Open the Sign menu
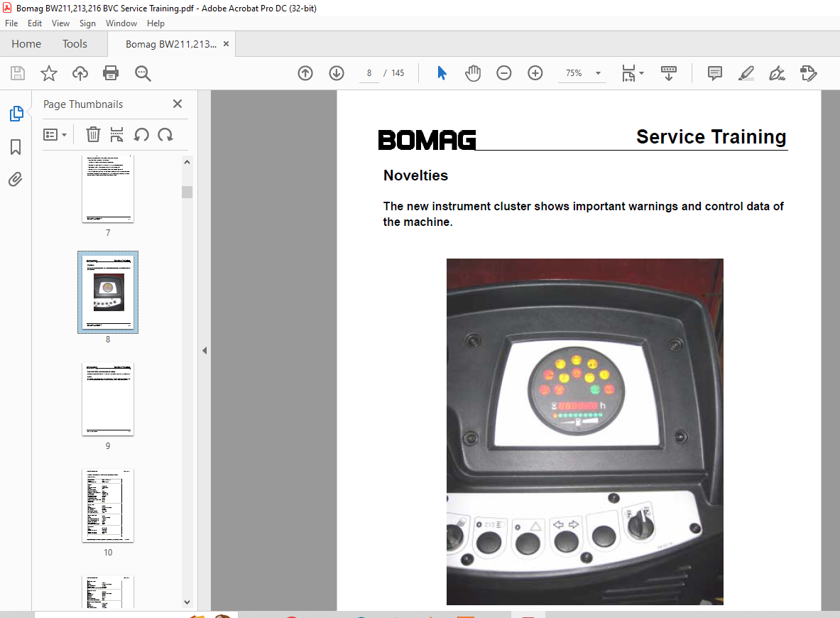The width and height of the screenshot is (840, 618). [87, 23]
